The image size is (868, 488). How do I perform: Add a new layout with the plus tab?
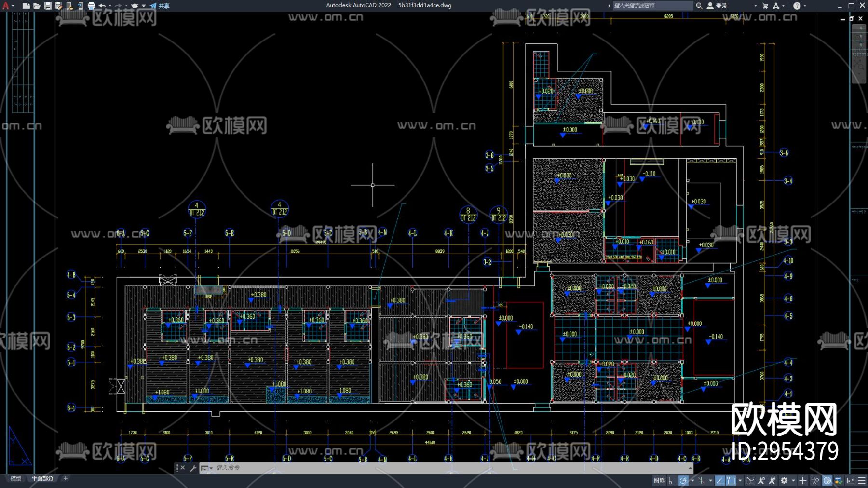click(66, 478)
